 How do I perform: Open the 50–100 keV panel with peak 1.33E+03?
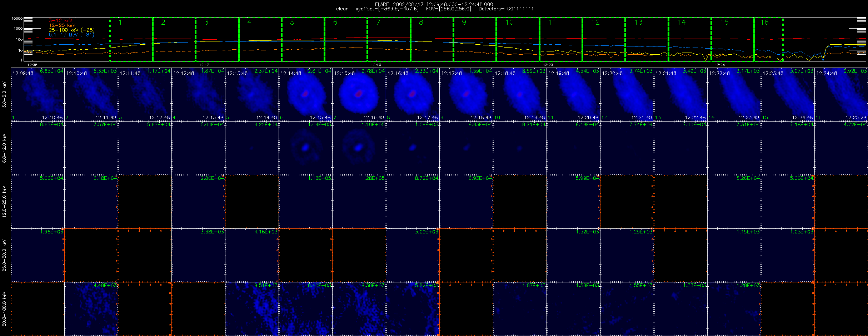[680, 309]
